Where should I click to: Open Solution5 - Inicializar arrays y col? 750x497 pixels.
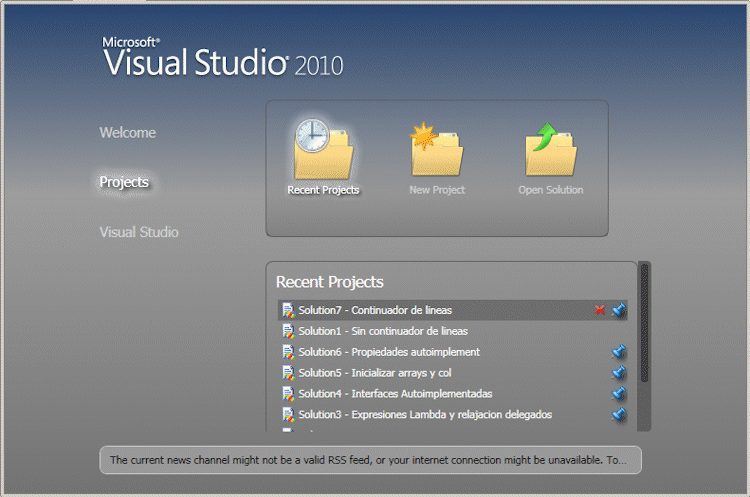375,373
